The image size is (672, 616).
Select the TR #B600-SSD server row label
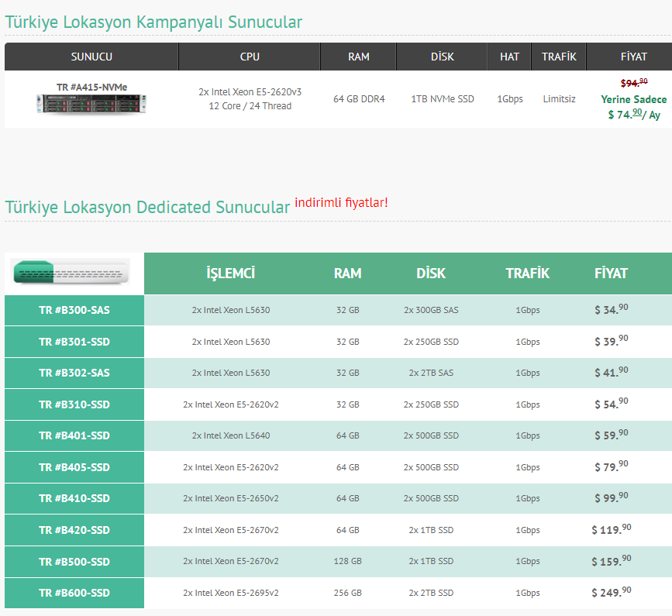tap(74, 593)
